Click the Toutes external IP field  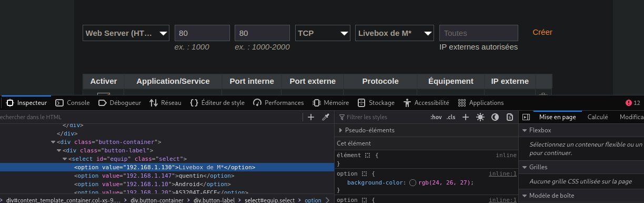(478, 33)
